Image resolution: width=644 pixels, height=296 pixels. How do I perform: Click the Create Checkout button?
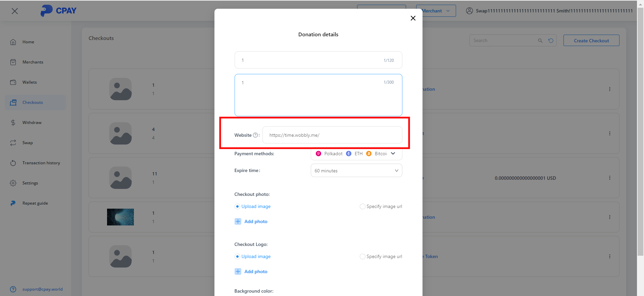(591, 41)
